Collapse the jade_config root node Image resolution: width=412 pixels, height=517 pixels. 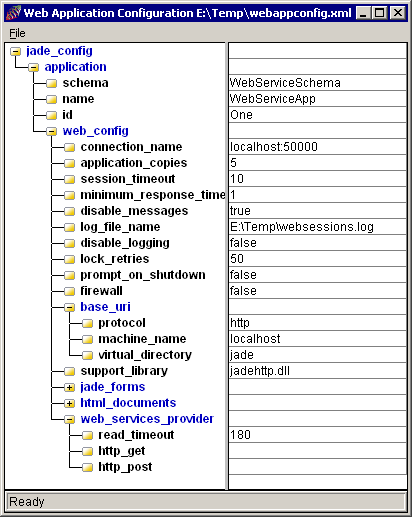tap(15, 51)
